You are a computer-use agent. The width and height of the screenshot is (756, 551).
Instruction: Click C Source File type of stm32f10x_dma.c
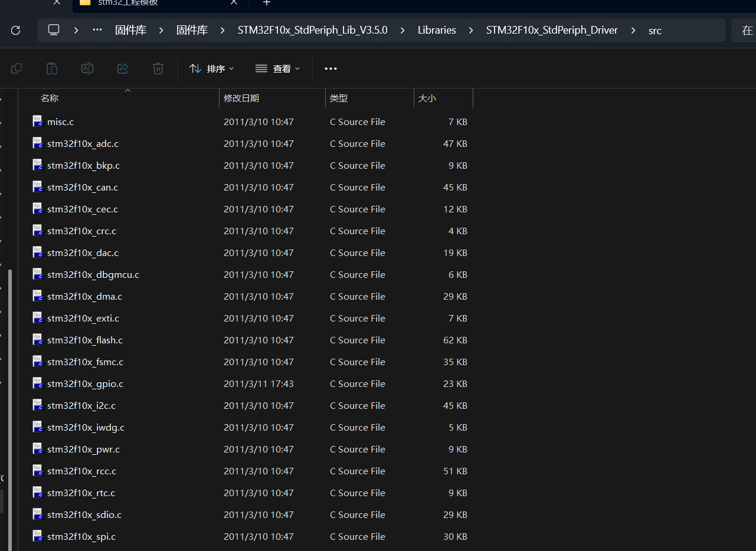tap(358, 296)
